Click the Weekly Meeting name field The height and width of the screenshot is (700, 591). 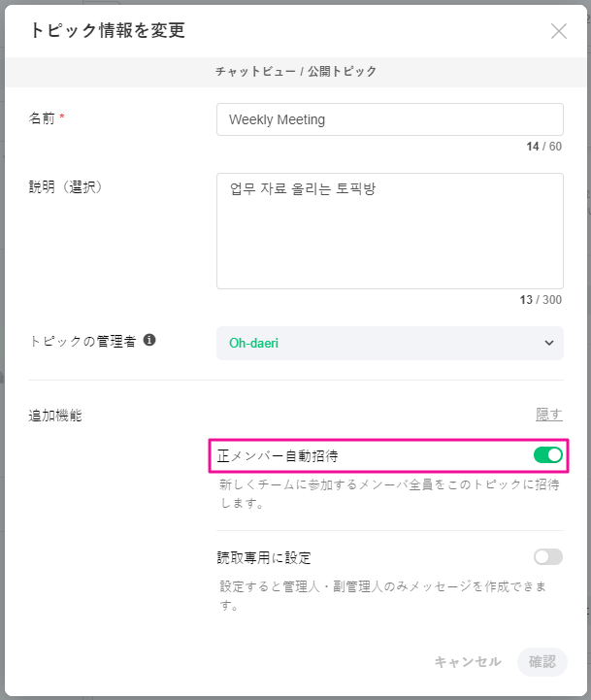click(389, 119)
